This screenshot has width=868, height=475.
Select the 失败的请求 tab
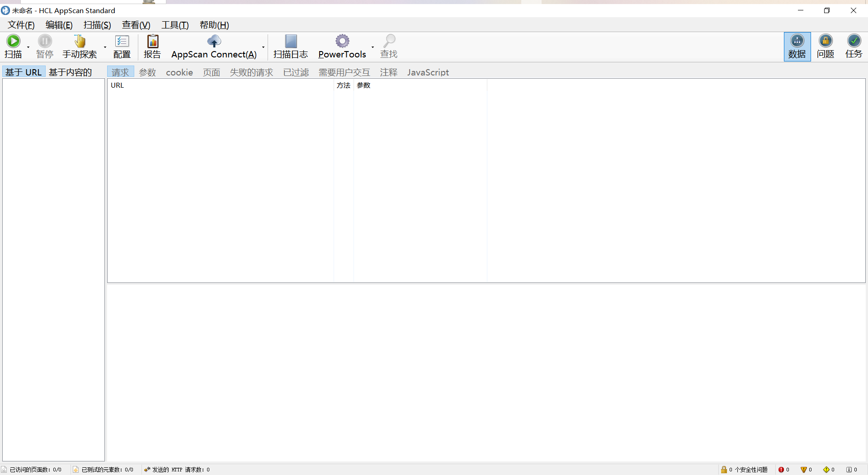click(252, 72)
